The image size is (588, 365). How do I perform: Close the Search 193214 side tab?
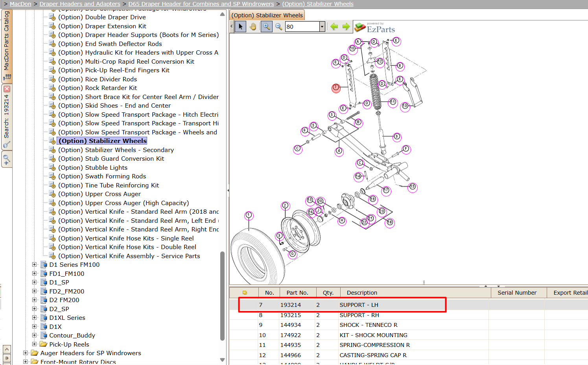7,89
